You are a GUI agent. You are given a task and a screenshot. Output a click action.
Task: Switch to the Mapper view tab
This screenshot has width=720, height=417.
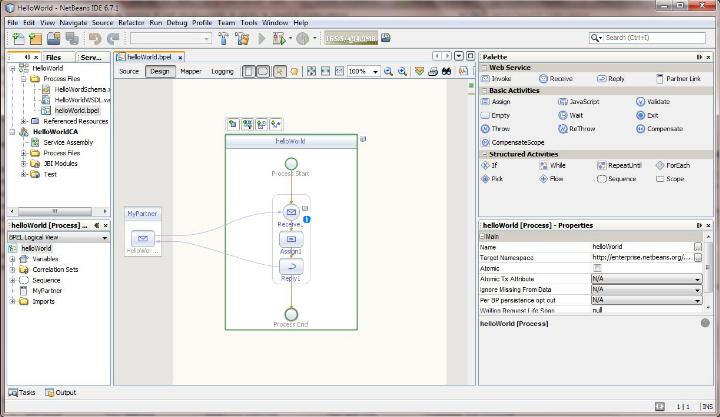191,71
